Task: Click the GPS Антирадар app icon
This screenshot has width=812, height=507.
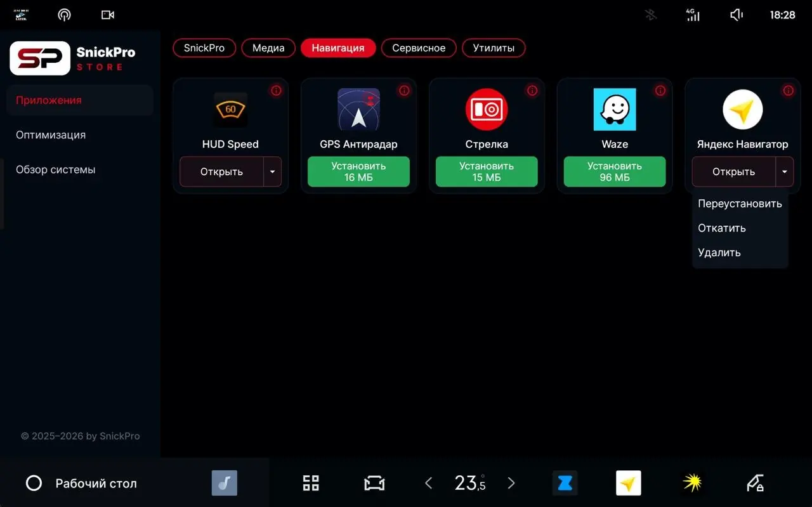Action: (358, 110)
